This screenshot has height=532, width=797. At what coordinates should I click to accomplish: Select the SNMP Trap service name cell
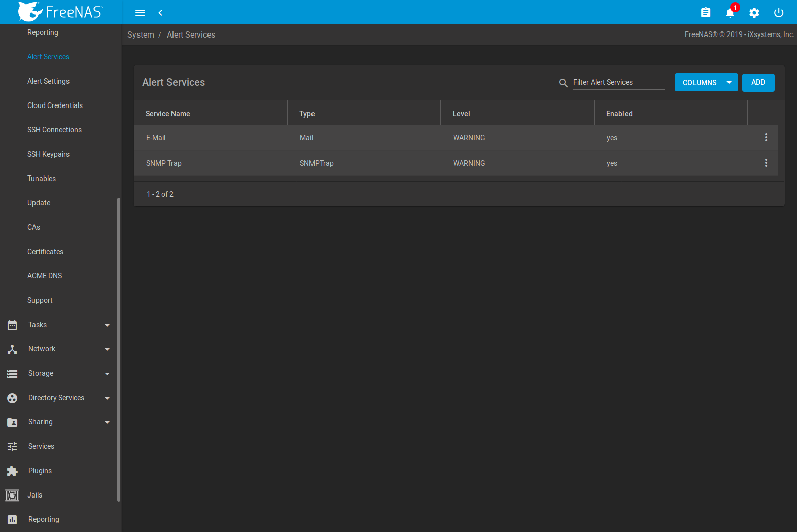pyautogui.click(x=163, y=163)
